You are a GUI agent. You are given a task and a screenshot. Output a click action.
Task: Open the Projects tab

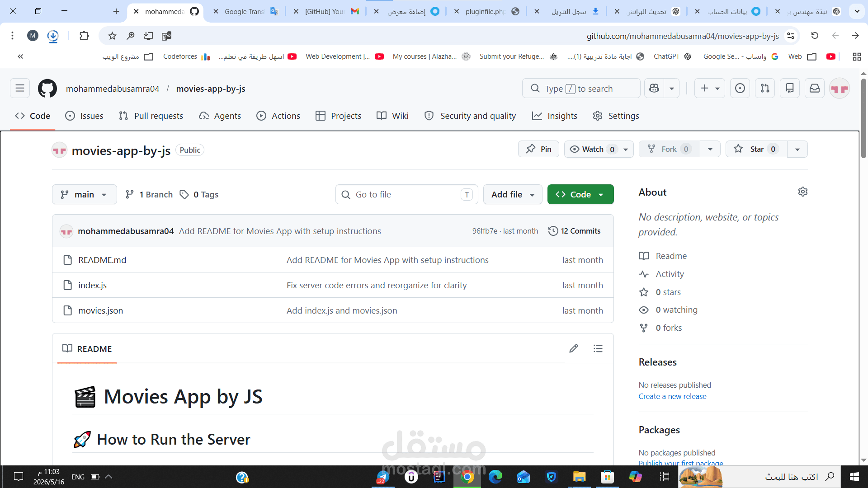(x=339, y=116)
